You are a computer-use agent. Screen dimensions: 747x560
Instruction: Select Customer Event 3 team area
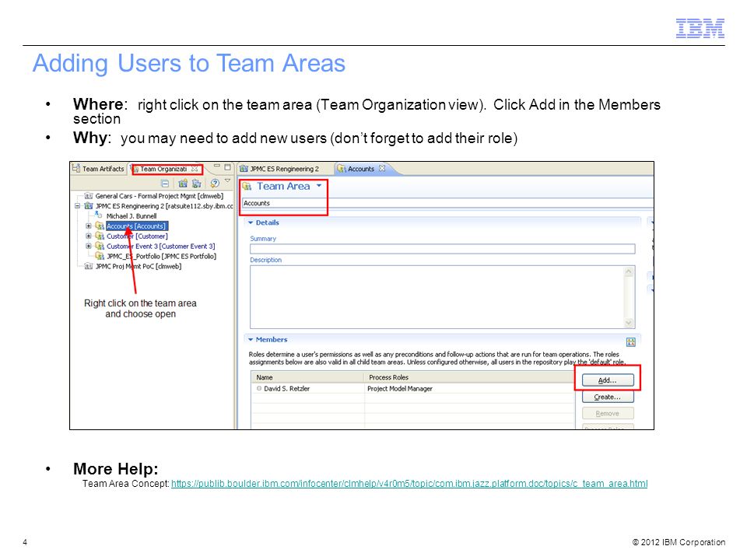point(160,247)
